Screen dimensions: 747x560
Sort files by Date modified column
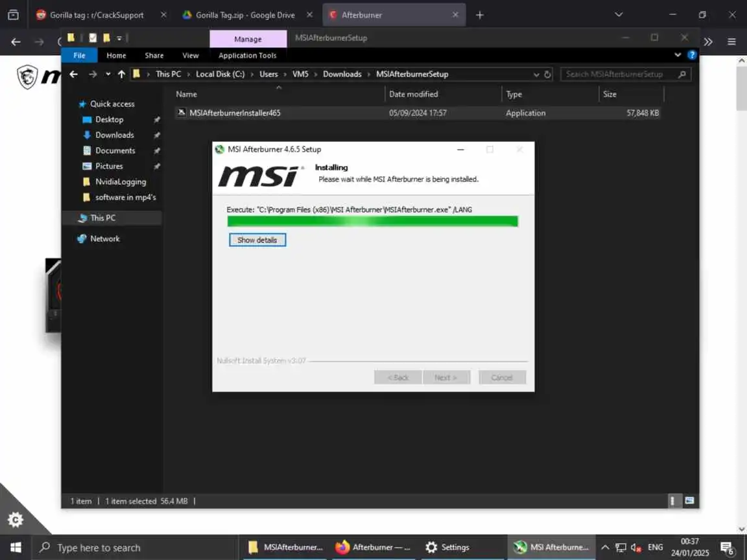coord(443,94)
